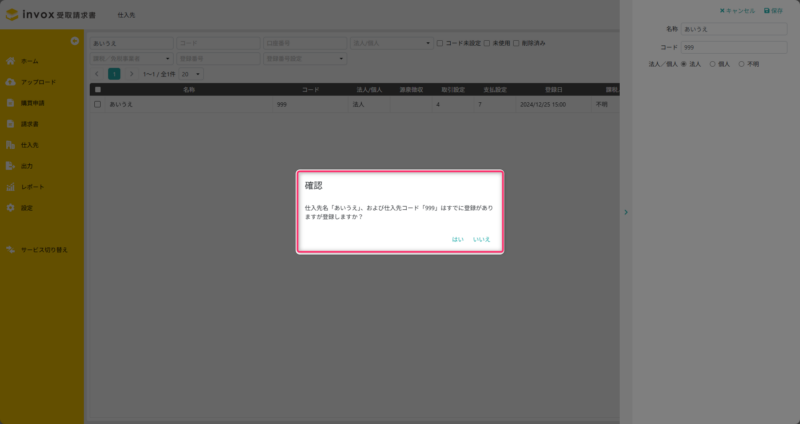This screenshot has width=800, height=424.
Task: Open the 課税/免税事業者 filter dropdown
Action: [132, 59]
